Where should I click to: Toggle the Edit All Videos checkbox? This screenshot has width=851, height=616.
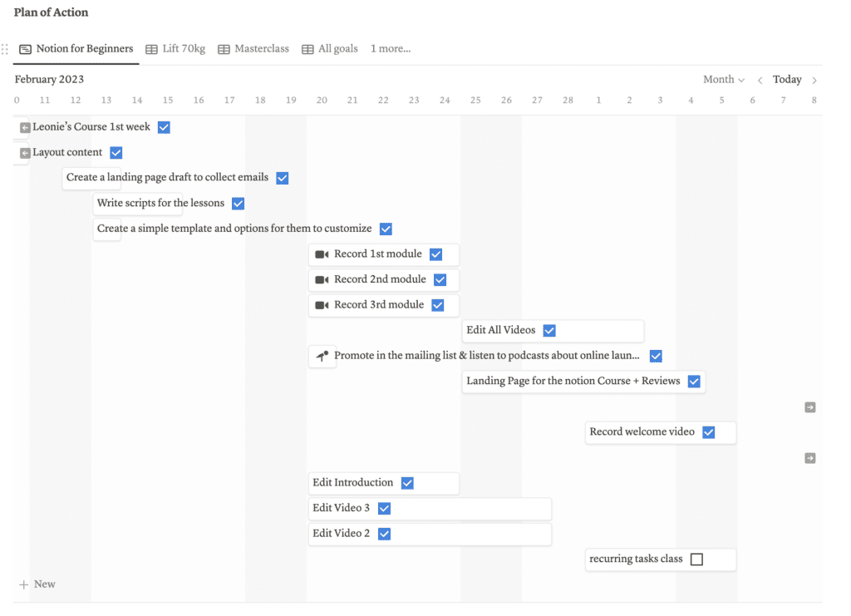549,331
